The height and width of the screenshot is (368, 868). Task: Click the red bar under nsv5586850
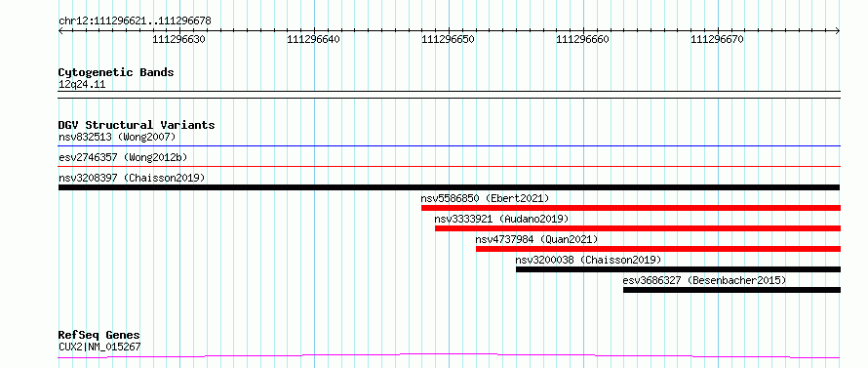631,208
